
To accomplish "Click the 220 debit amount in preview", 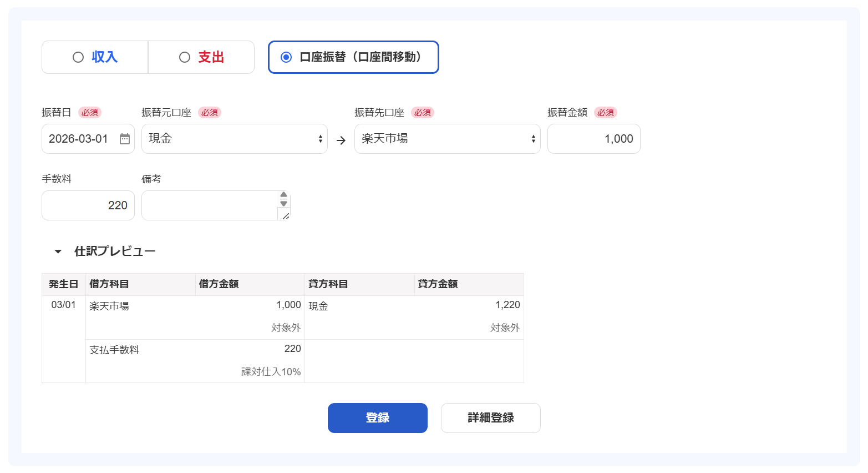I will pos(293,349).
